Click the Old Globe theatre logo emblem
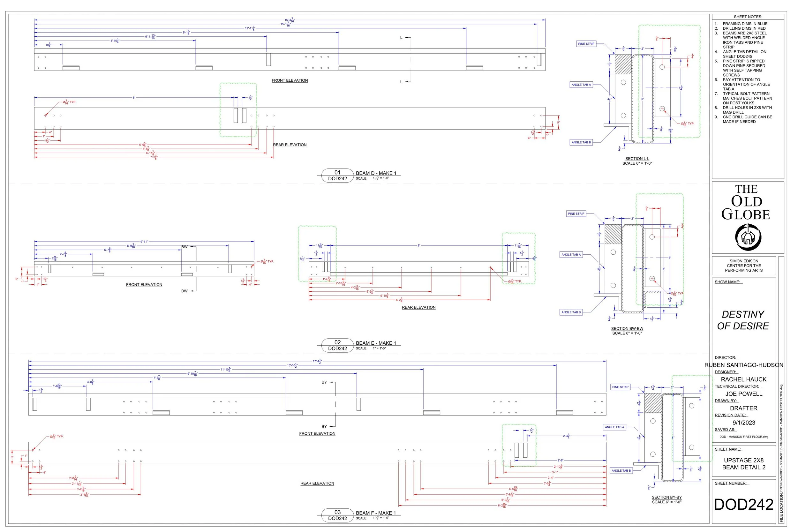 [748, 237]
